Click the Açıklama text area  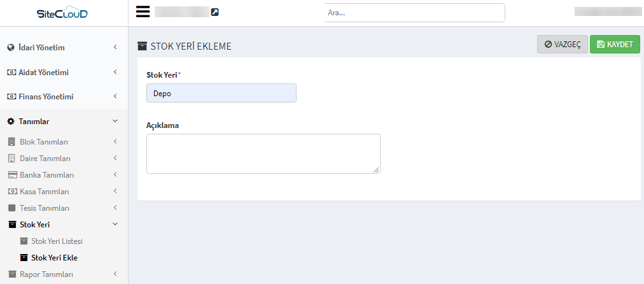click(x=263, y=153)
